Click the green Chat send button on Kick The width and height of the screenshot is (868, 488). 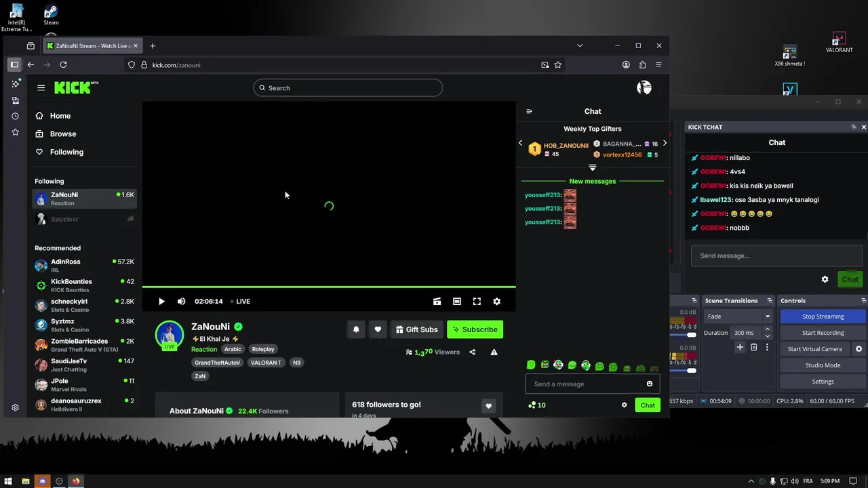coord(648,405)
